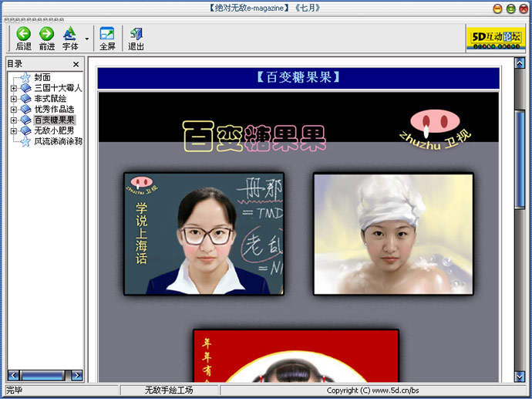The height and width of the screenshot is (399, 532).
Task: Click the directory horizontal scrollbar thumb
Action: point(42,375)
